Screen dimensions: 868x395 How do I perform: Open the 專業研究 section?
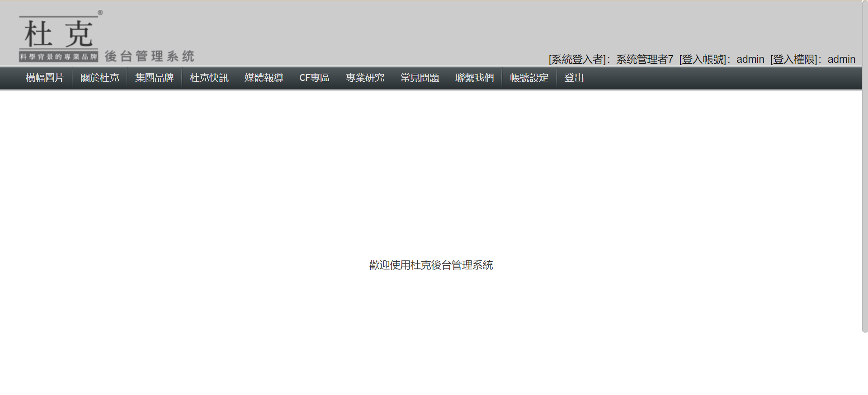(x=365, y=78)
